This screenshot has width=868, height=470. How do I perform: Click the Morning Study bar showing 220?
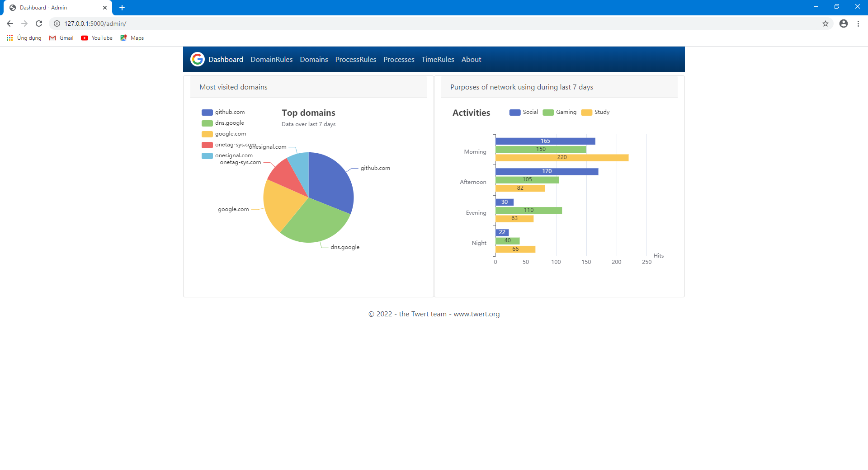point(562,158)
